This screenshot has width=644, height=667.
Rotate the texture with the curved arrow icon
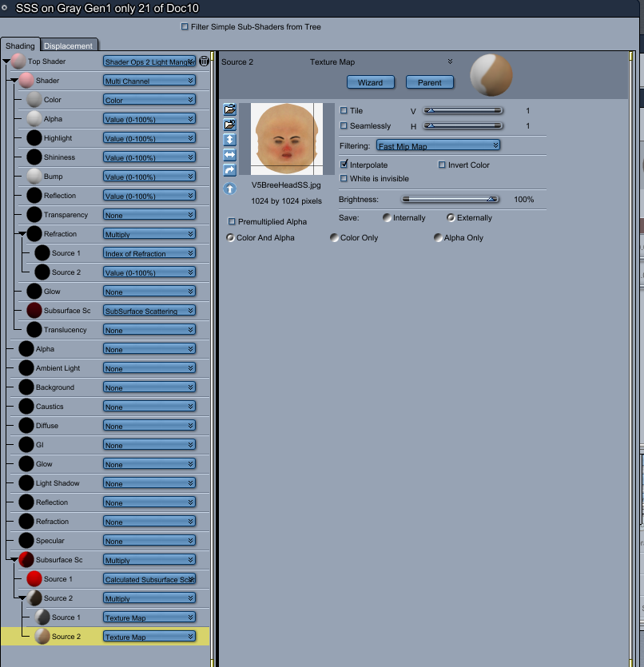(x=229, y=170)
